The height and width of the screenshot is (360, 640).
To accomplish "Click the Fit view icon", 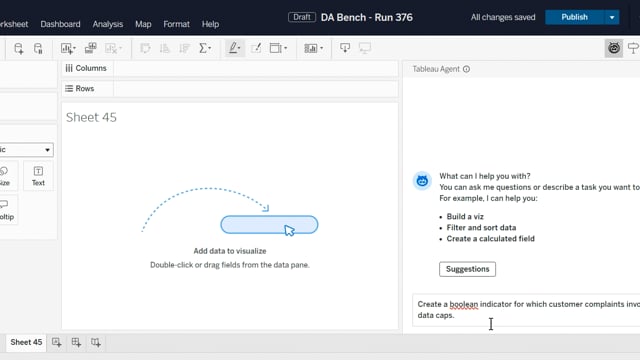I will pyautogui.click(x=276, y=48).
